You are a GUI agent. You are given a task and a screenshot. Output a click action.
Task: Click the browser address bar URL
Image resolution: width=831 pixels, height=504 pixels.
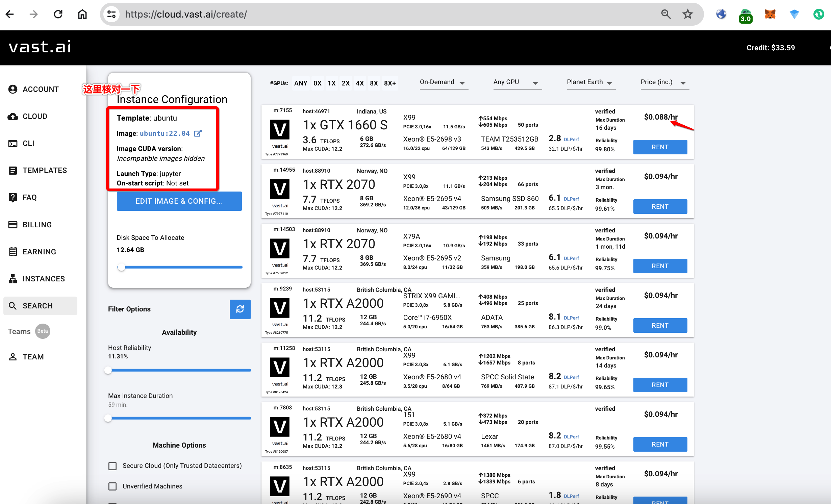186,14
